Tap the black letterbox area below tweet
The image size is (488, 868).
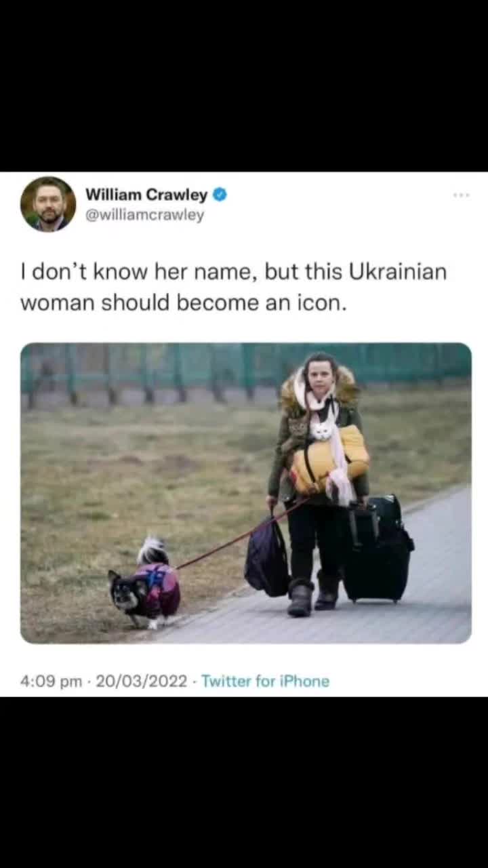[244, 783]
